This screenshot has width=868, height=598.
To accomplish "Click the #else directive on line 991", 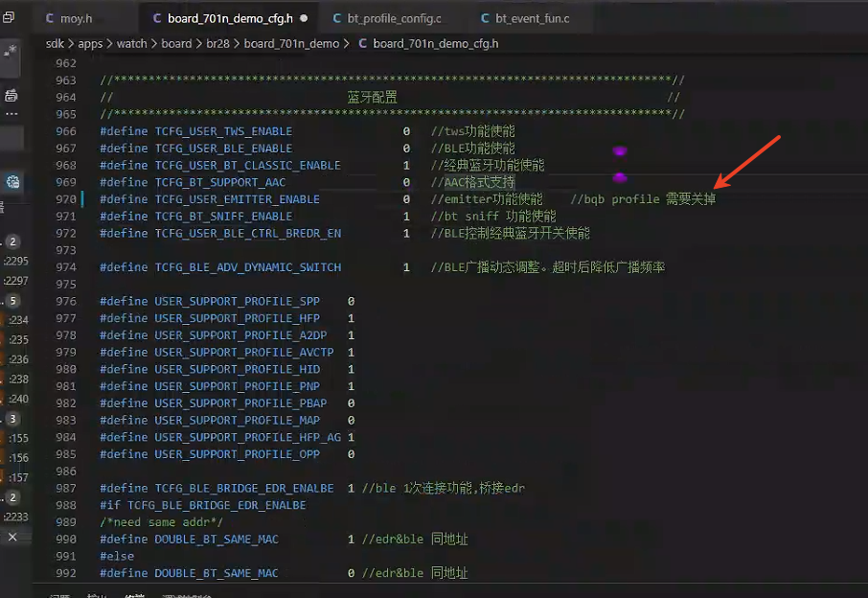I will tap(117, 556).
